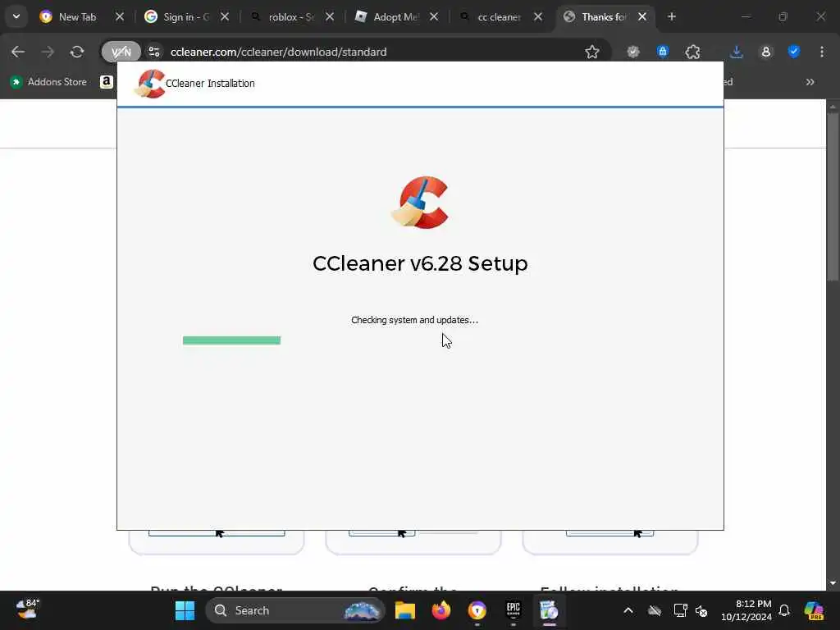Click the ccleaner.com address bar URL
This screenshot has height=630, width=840.
pyautogui.click(x=279, y=52)
